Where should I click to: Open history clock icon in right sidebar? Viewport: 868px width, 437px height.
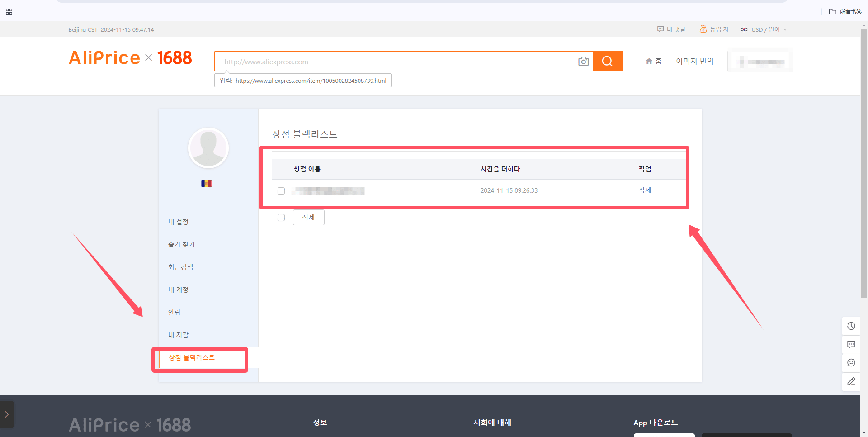coord(851,326)
